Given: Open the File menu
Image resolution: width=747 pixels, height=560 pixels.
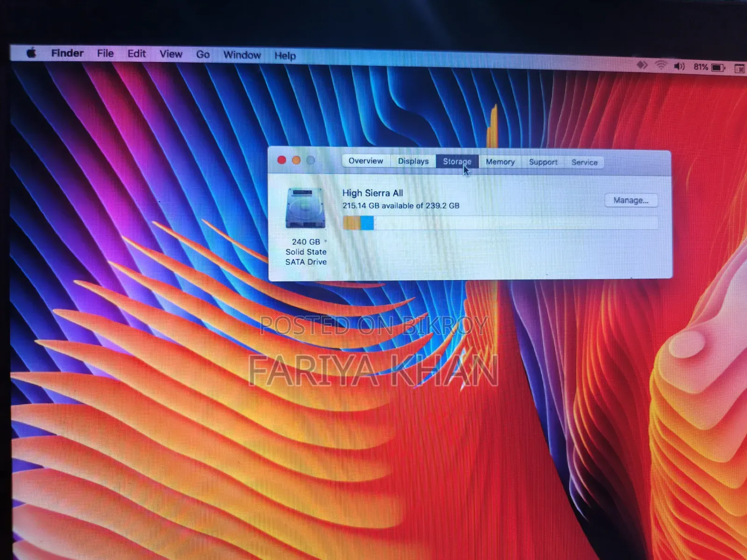Looking at the screenshot, I should coord(105,54).
